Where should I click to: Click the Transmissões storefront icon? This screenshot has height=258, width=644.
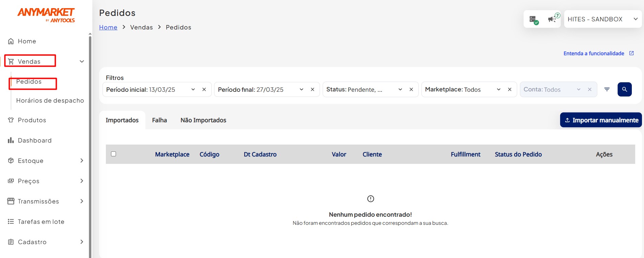(x=11, y=201)
